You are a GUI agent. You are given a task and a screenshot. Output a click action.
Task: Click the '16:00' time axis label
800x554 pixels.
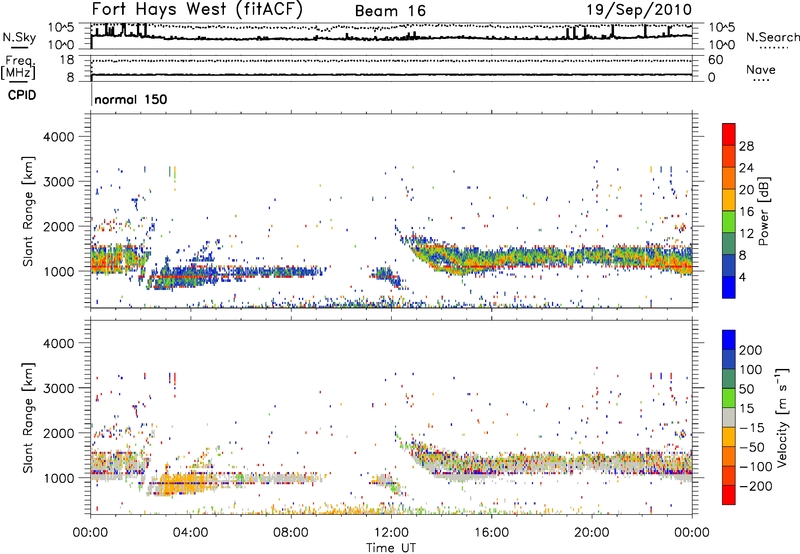(491, 533)
